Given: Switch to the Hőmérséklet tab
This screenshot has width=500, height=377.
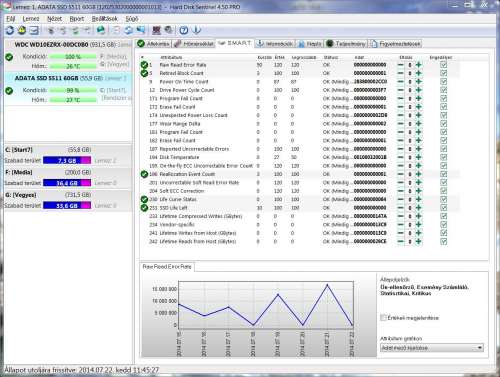Looking at the screenshot, I should click(194, 44).
